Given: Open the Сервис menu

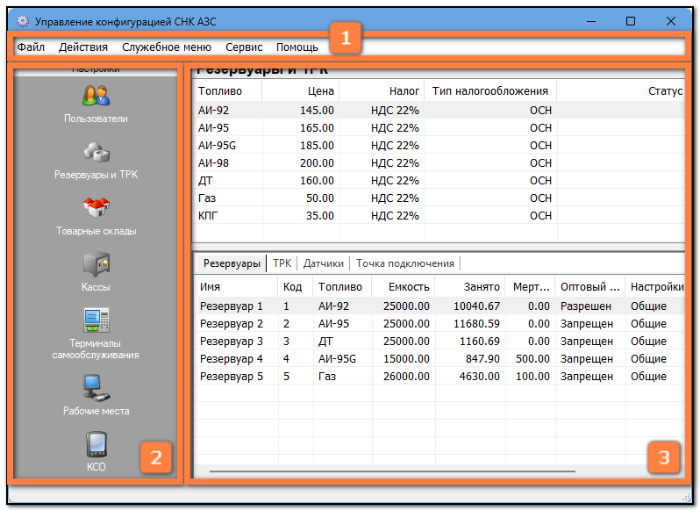Looking at the screenshot, I should click(244, 47).
